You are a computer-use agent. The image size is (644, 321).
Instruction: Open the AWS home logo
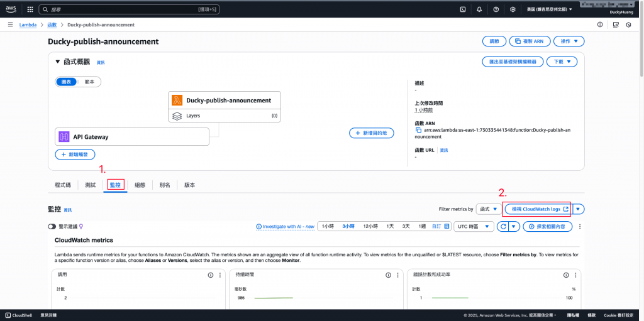11,9
